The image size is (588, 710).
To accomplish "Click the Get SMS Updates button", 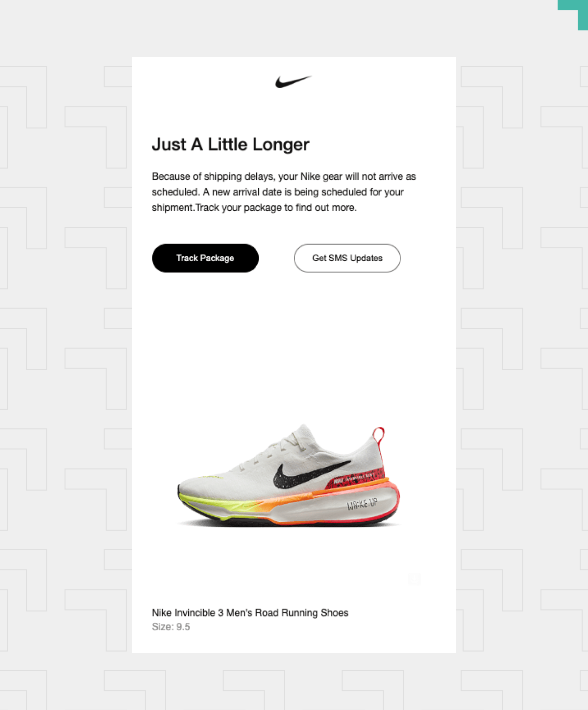I will point(347,258).
